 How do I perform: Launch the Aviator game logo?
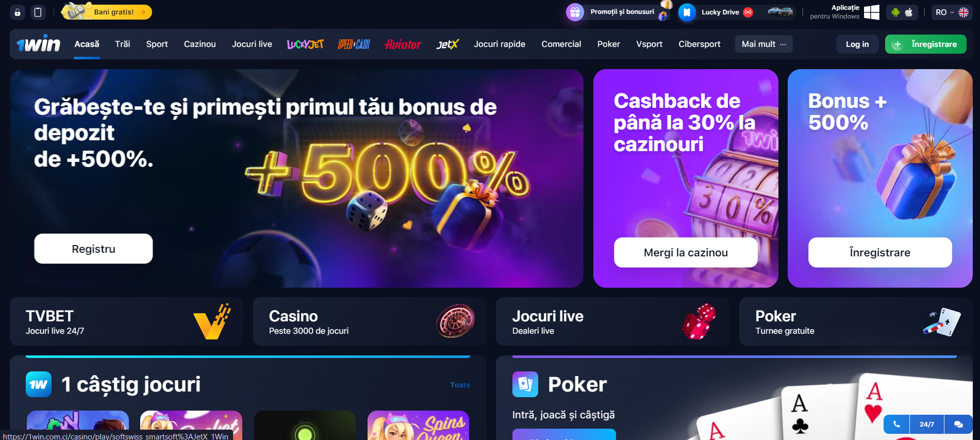[403, 44]
